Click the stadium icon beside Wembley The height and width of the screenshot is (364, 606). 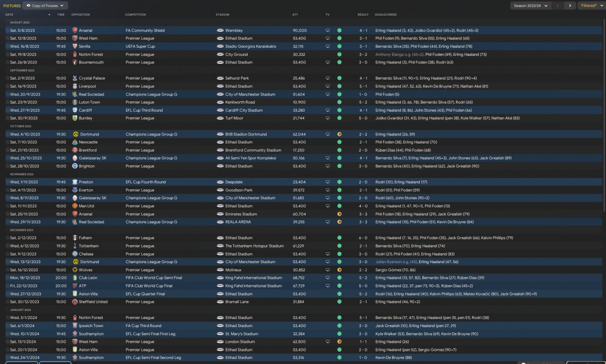(220, 30)
